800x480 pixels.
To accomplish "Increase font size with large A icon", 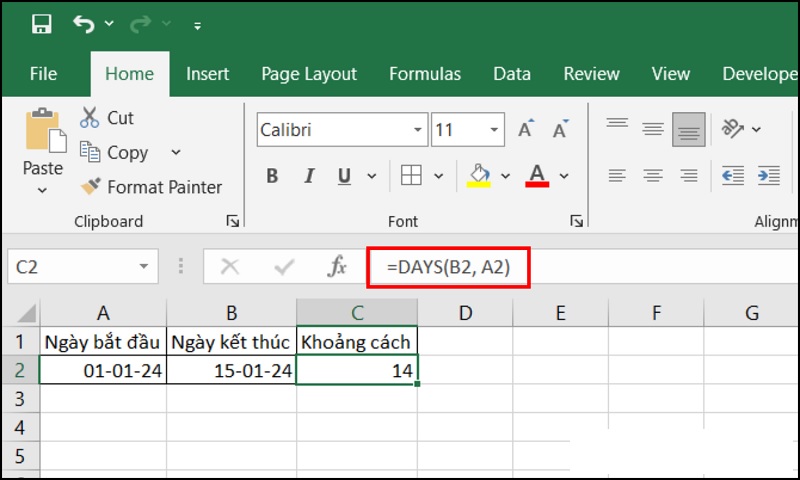I will 526,130.
